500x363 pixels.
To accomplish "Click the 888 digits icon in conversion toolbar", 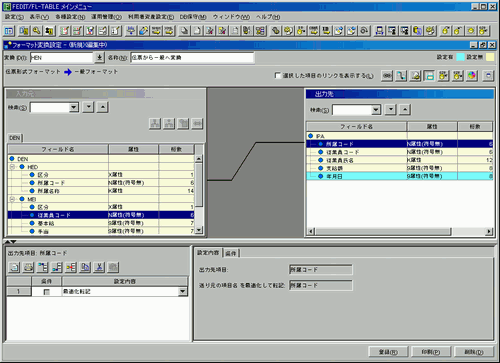I will point(387,76).
